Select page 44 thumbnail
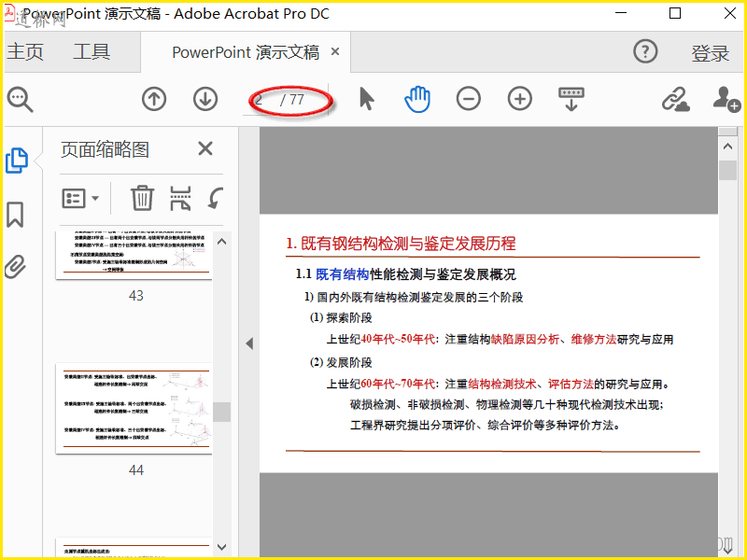 (134, 408)
